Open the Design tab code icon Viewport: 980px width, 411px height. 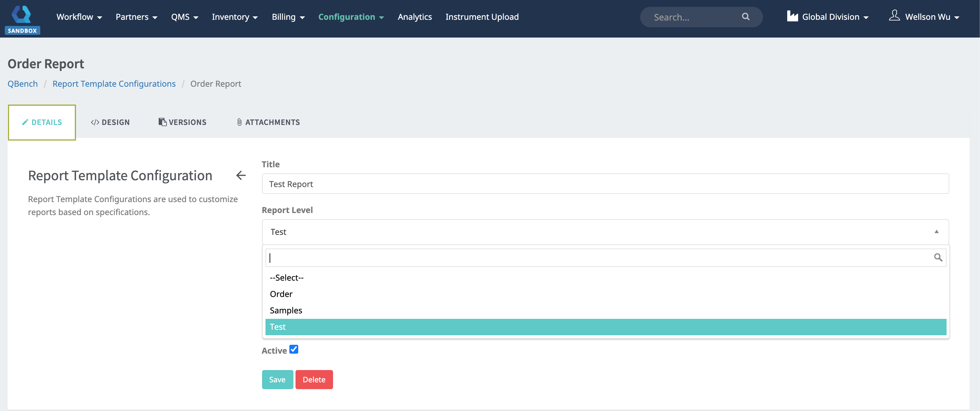pos(95,122)
